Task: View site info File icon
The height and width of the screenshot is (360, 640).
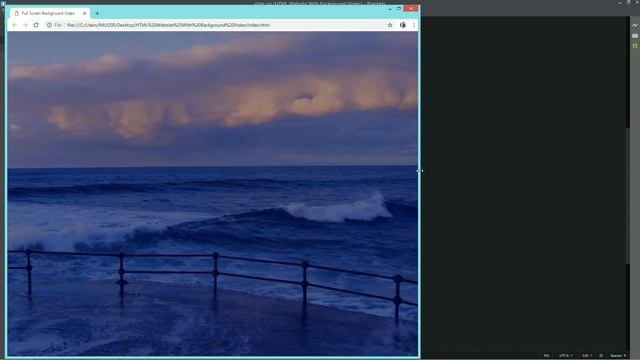Action: tap(54, 25)
